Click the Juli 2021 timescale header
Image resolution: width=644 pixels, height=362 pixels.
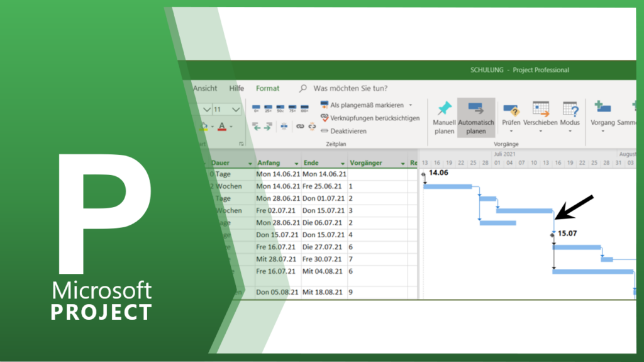[504, 154]
